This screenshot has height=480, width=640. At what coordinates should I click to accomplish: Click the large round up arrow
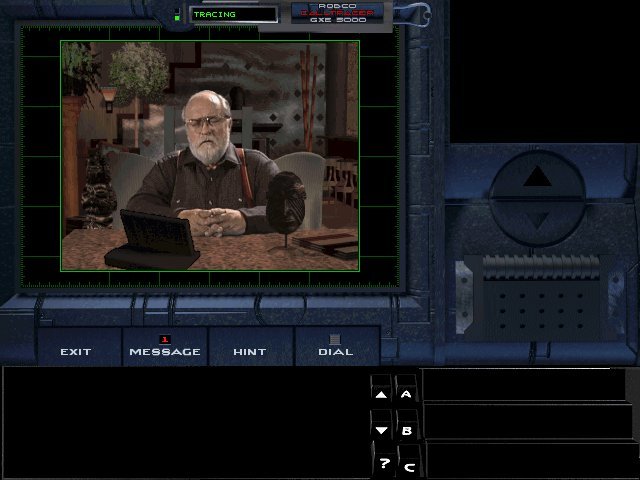(x=537, y=176)
